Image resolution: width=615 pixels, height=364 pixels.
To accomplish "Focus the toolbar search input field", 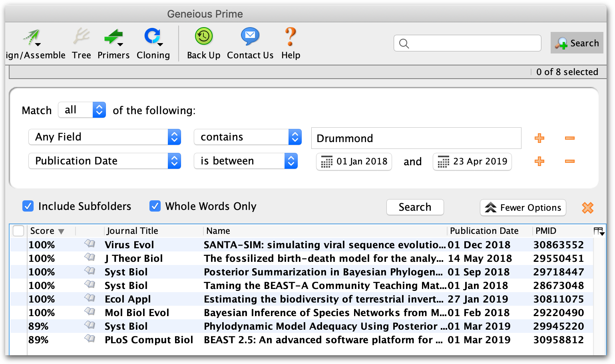I will pos(467,43).
